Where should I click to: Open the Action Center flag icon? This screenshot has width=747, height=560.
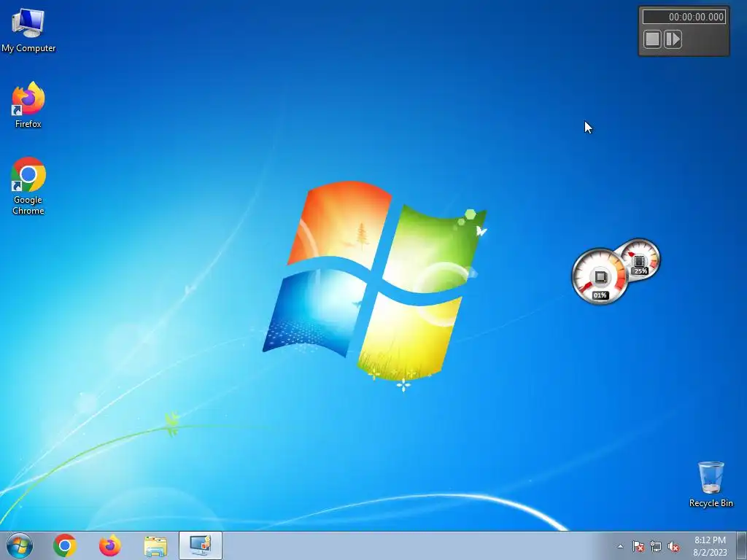coord(638,547)
